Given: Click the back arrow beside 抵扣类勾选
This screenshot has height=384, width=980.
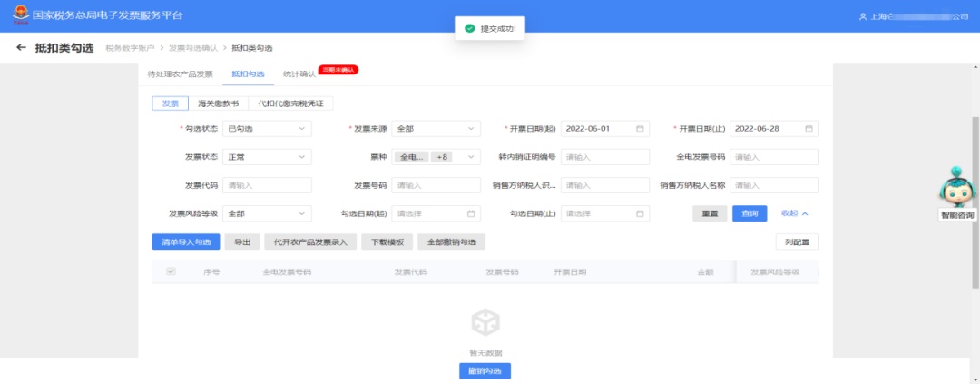Looking at the screenshot, I should [x=21, y=47].
